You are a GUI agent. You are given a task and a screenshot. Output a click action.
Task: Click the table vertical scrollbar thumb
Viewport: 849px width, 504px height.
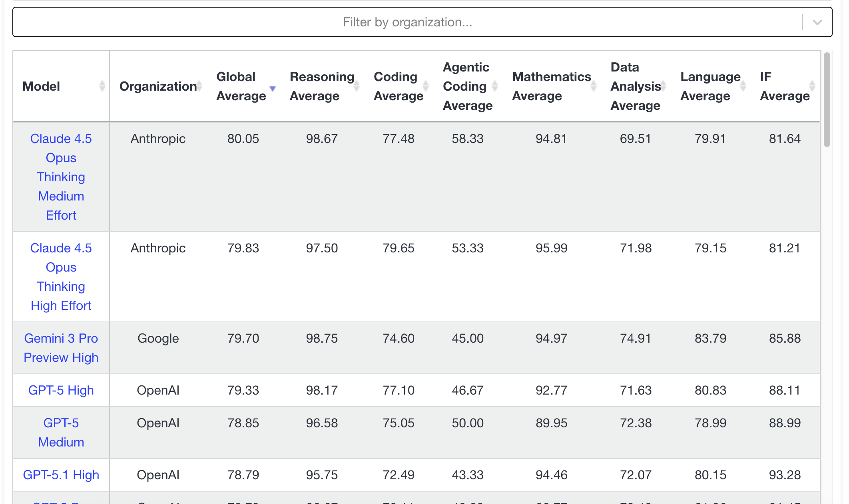click(827, 100)
